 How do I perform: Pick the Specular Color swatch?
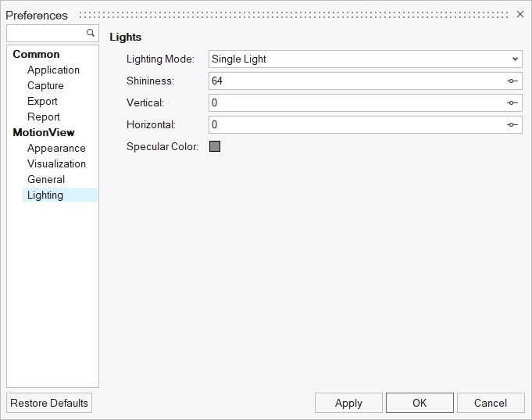[215, 146]
